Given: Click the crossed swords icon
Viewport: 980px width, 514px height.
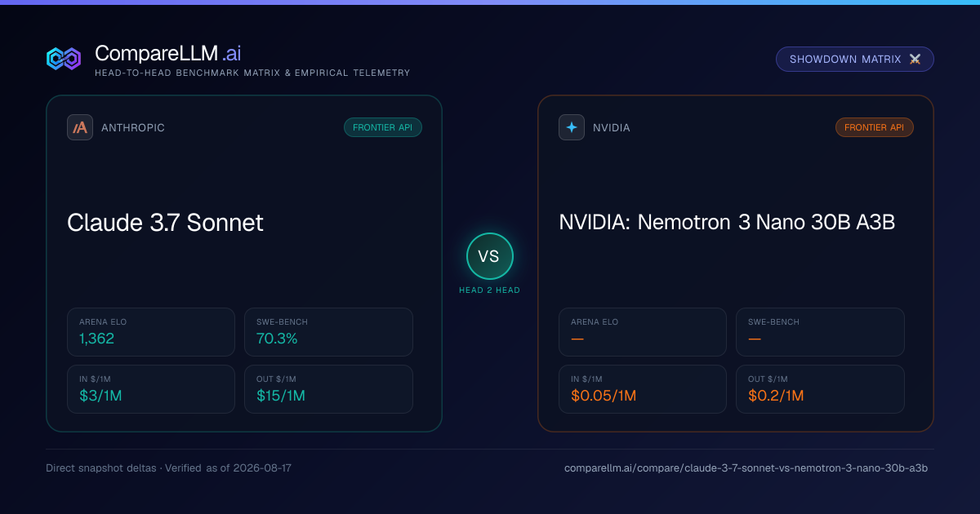Looking at the screenshot, I should [x=915, y=60].
